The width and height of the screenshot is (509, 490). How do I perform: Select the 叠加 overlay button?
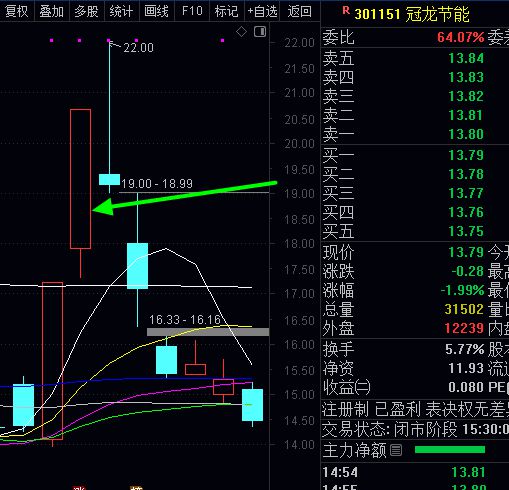52,11
